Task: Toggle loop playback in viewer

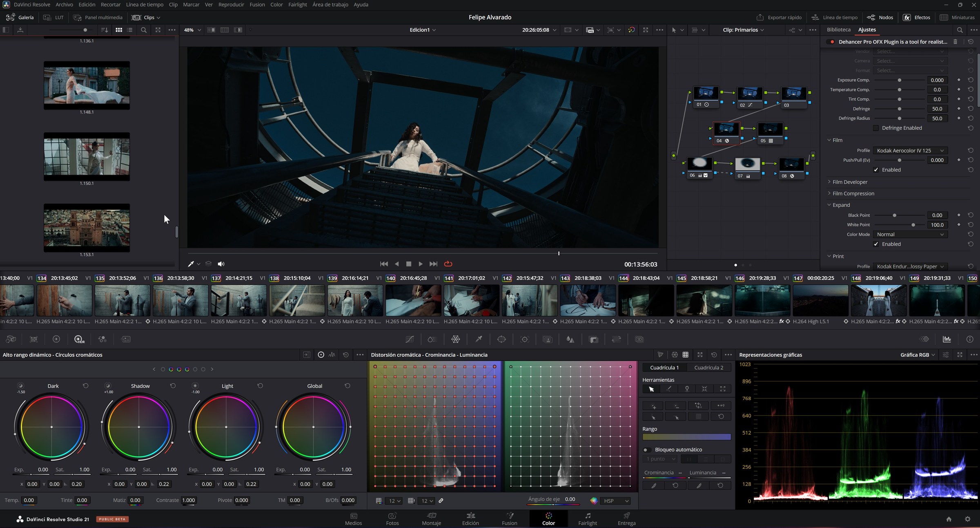Action: coord(448,264)
